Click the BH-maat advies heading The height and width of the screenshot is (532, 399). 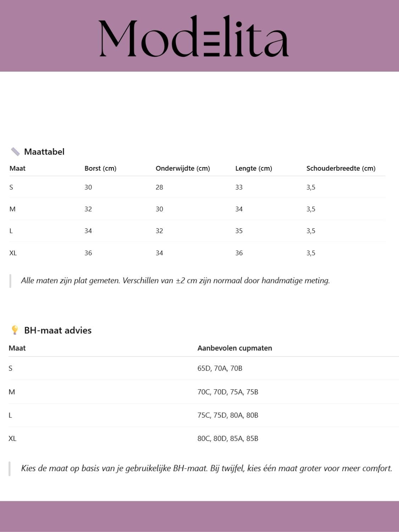[58, 330]
